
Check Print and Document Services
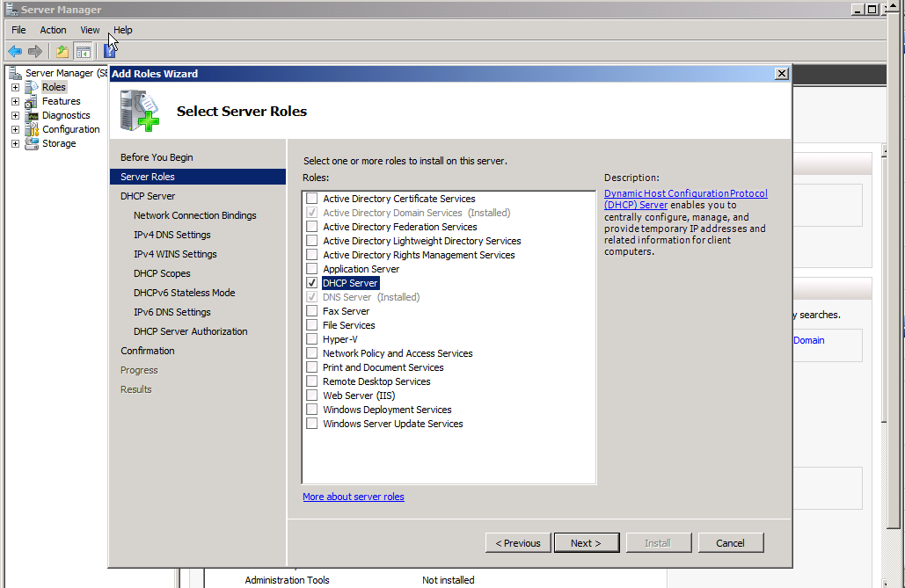tap(311, 367)
